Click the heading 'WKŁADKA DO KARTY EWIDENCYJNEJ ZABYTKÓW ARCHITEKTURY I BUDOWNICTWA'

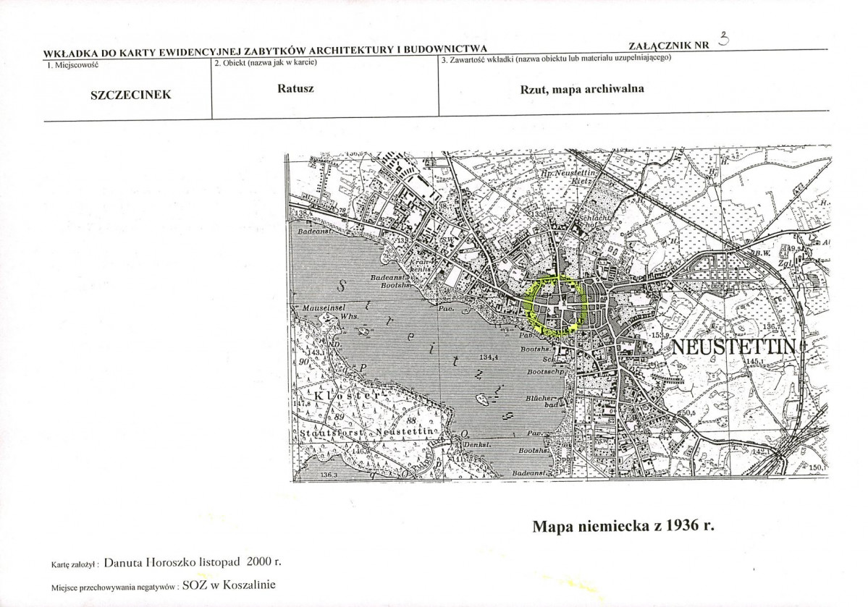pos(265,51)
